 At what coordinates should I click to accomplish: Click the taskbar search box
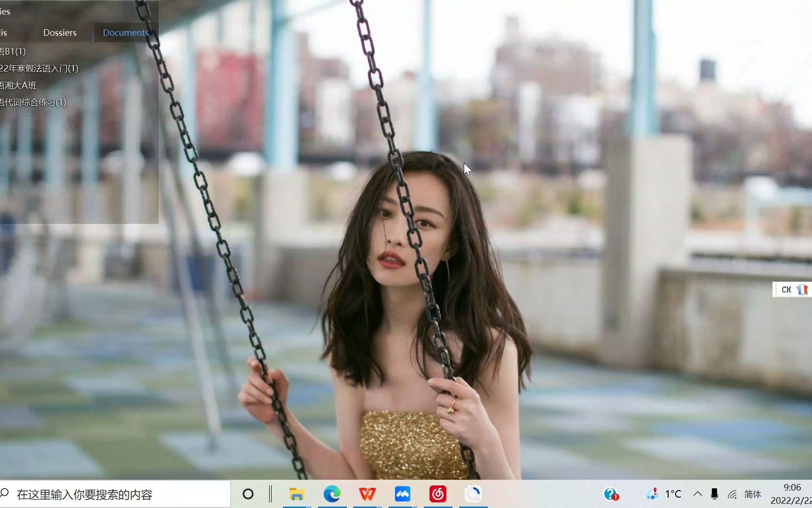pyautogui.click(x=115, y=494)
